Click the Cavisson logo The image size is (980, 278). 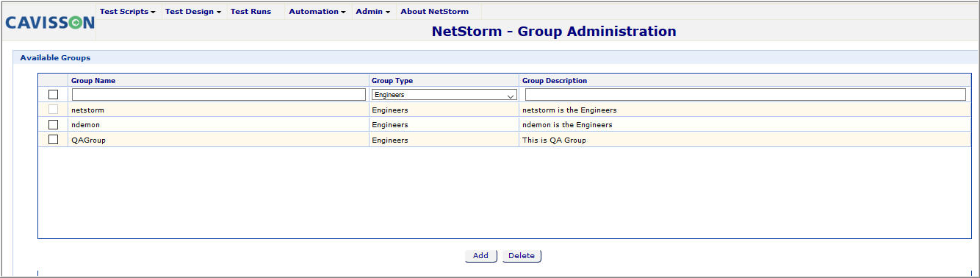[x=50, y=22]
